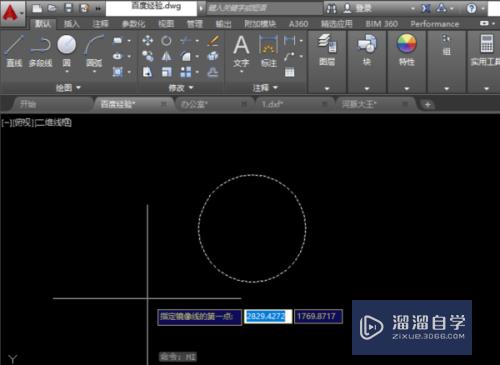Open the Utilities calculator panel
This screenshot has width=500, height=365.
[486, 49]
